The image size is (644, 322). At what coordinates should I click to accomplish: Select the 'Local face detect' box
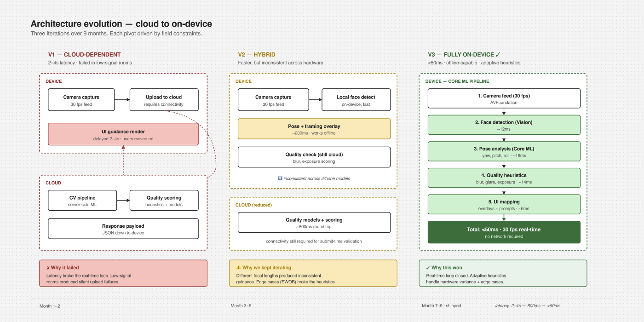click(x=356, y=100)
